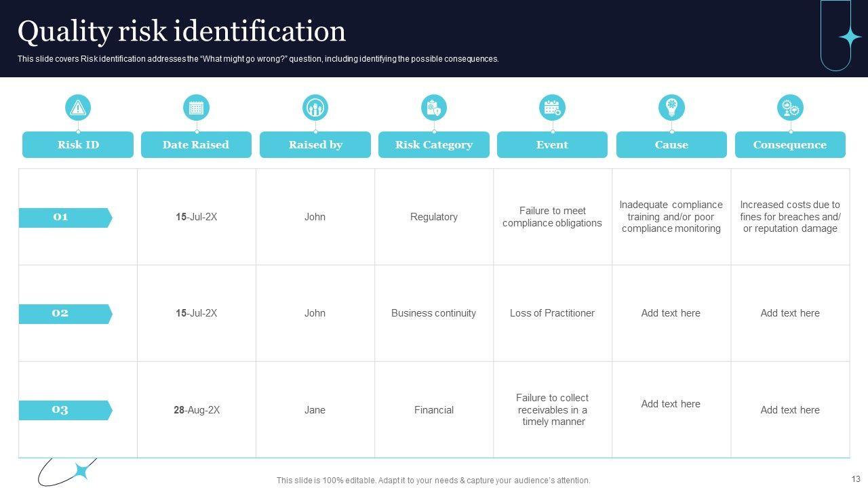Screen dimensions: 868x488
Task: Click the 'Loss of Practitioner' event cell
Action: [x=552, y=313]
